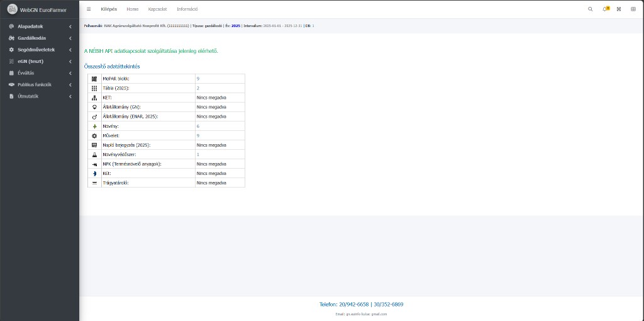
Task: Expand Alapadatok via its chevron arrow
Action: click(x=70, y=26)
